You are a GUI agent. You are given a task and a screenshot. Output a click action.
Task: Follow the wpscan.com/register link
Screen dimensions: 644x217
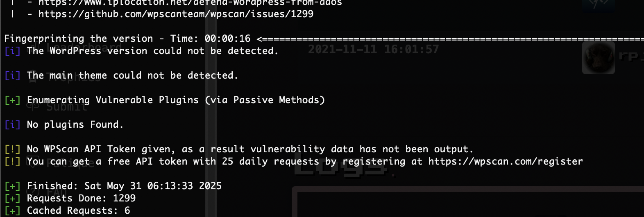(506, 161)
